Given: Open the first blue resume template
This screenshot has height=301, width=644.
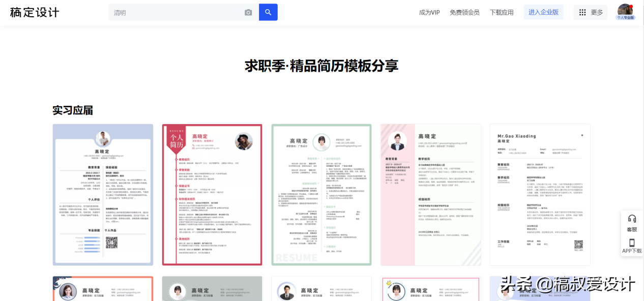Looking at the screenshot, I should pyautogui.click(x=102, y=194).
